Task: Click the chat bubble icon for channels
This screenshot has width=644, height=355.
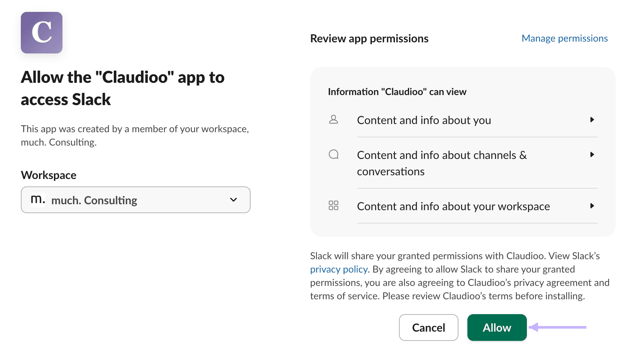Action: click(x=334, y=154)
